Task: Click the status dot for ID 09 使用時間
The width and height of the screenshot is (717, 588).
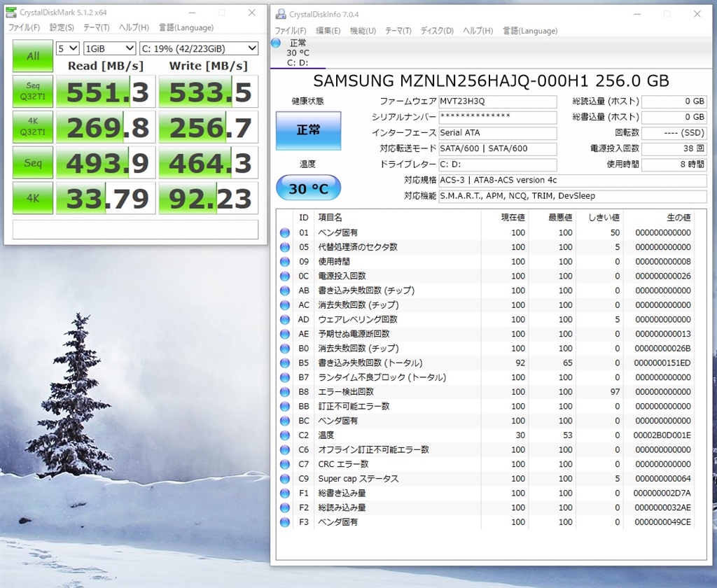Action: [x=285, y=262]
